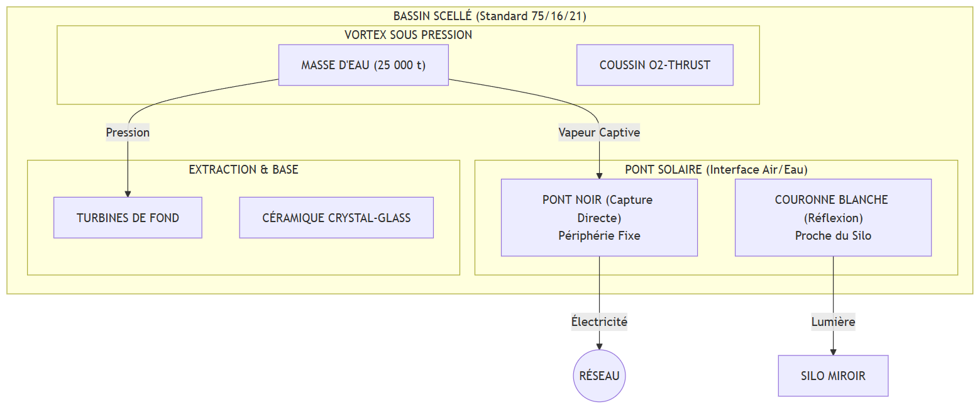Select the Électricité edge label
This screenshot has width=980, height=409.
(x=599, y=322)
